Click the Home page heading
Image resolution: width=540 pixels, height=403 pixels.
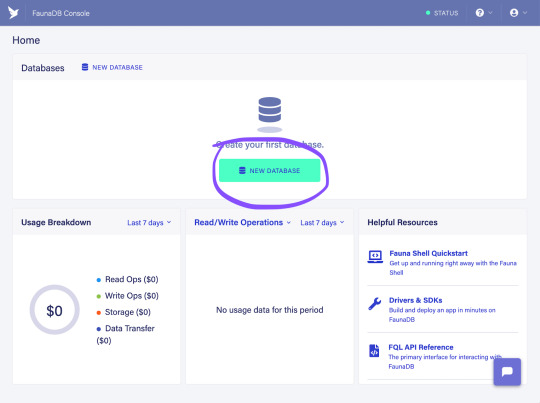click(26, 40)
